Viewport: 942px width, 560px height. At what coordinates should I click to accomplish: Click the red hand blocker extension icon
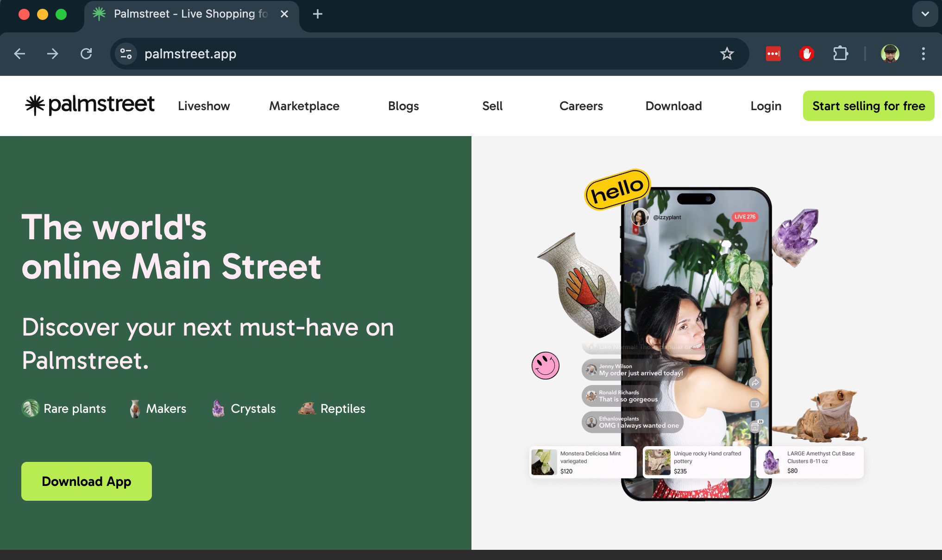click(x=806, y=54)
